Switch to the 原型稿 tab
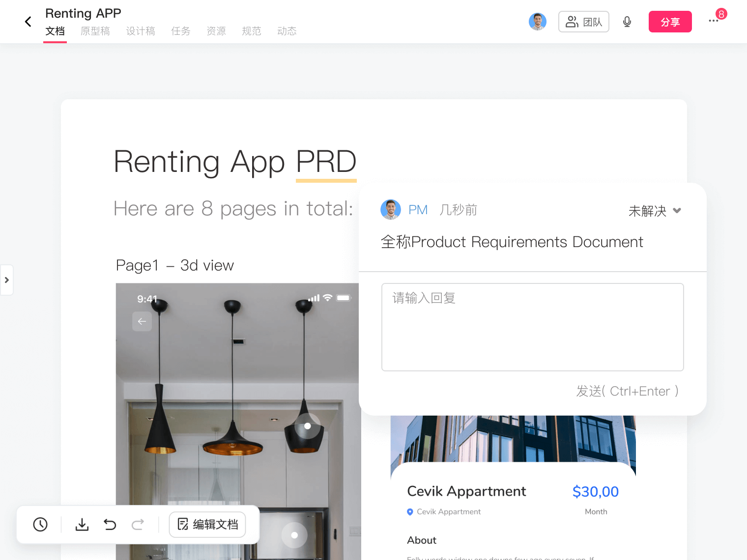 point(95,31)
